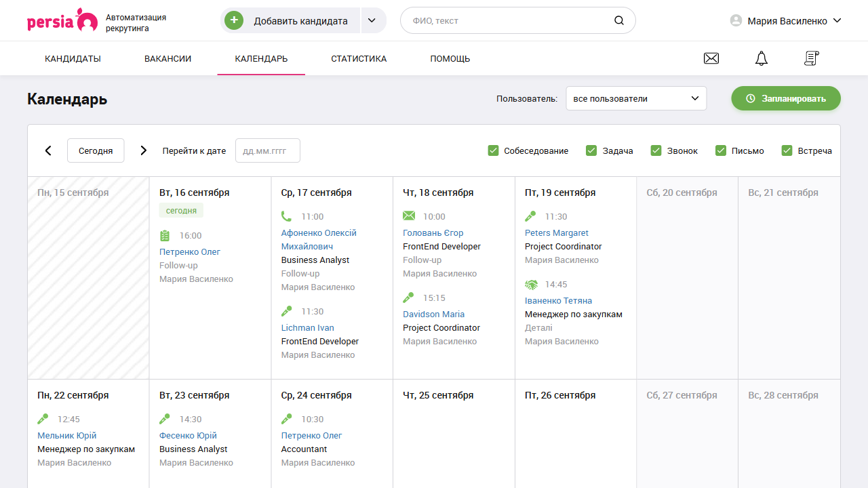This screenshot has height=488, width=868.
Task: Click the green plus icon for adding candidate
Action: tap(234, 21)
